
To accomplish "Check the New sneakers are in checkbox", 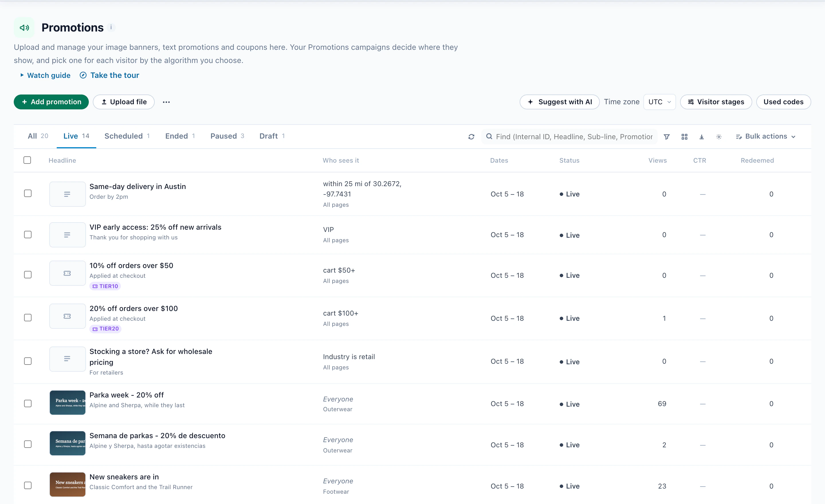I will 28,485.
